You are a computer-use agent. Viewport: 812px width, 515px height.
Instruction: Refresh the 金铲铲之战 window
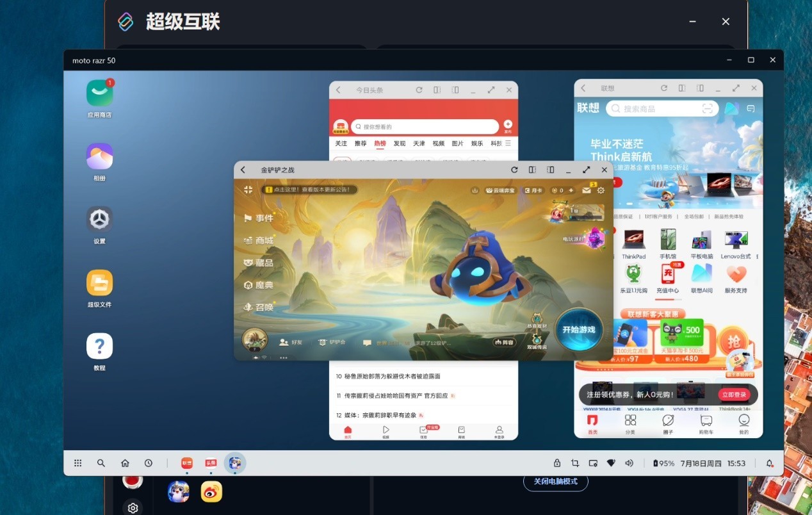click(514, 170)
